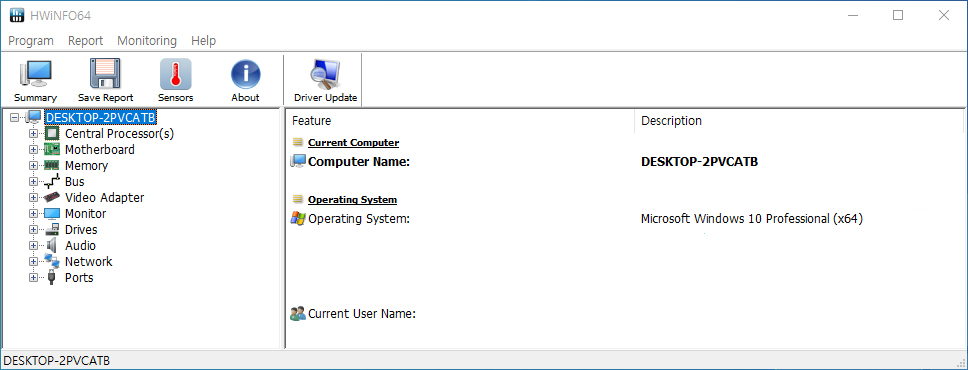Select the Network tree label
The height and width of the screenshot is (370, 968).
(x=89, y=261)
